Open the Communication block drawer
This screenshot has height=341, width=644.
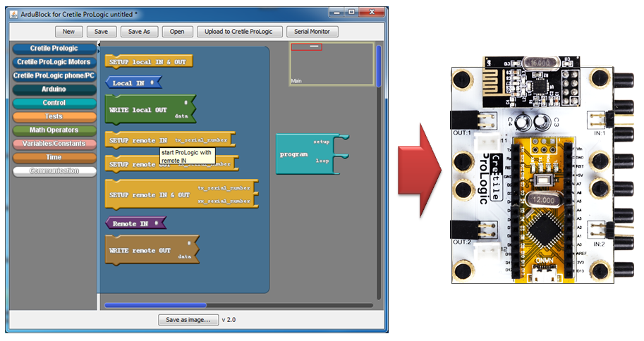point(54,170)
